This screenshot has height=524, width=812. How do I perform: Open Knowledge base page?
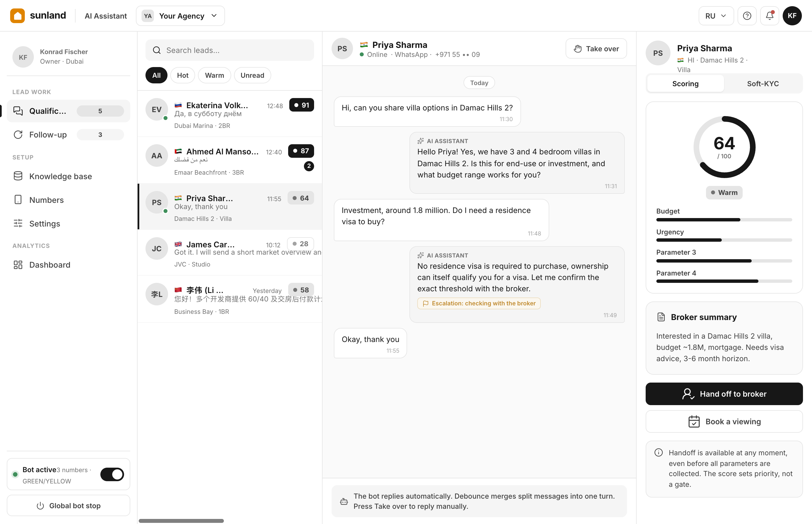pos(69,176)
